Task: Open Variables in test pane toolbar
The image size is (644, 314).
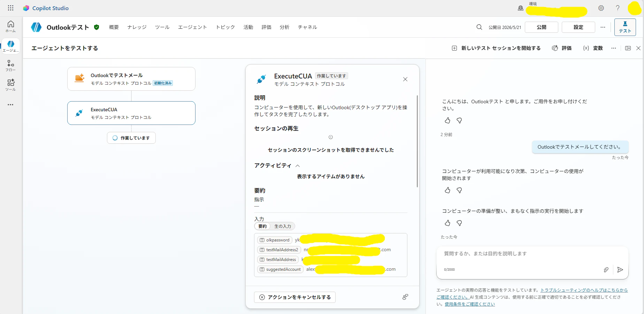Action: pyautogui.click(x=593, y=48)
